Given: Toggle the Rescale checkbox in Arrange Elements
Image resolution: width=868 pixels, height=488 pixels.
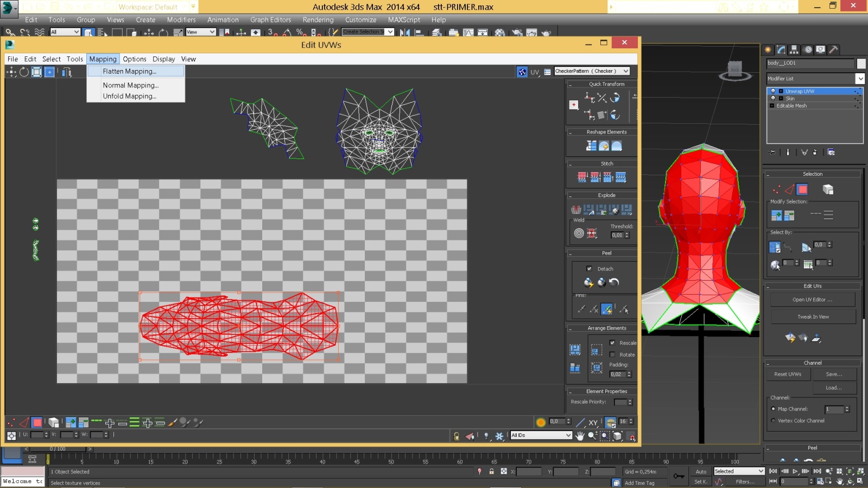Looking at the screenshot, I should [612, 343].
